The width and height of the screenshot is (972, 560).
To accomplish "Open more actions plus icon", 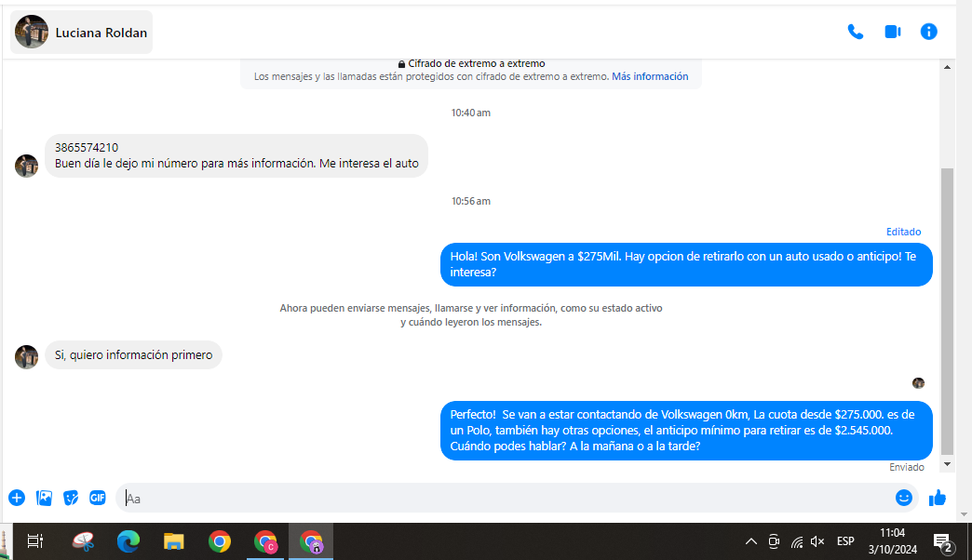I will pos(17,498).
